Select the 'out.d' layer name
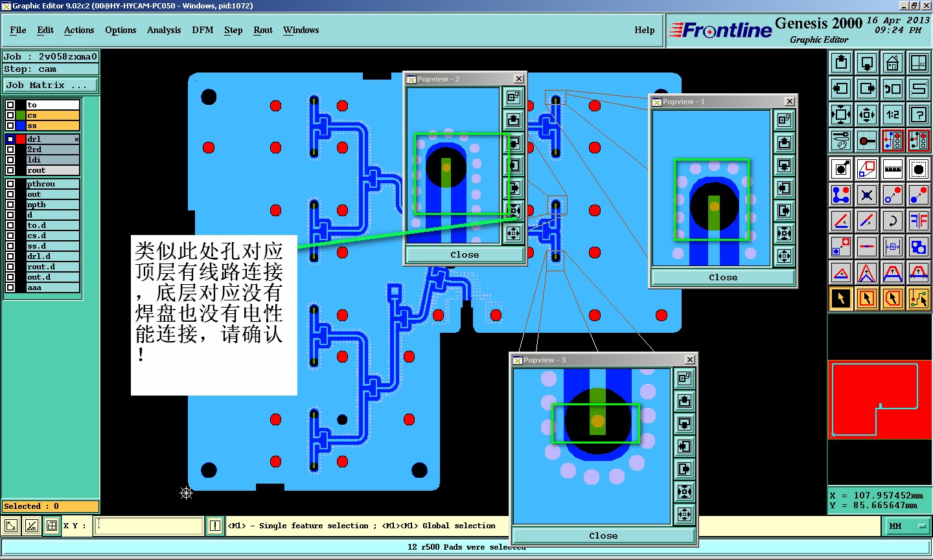Image resolution: width=933 pixels, height=560 pixels. click(x=53, y=277)
